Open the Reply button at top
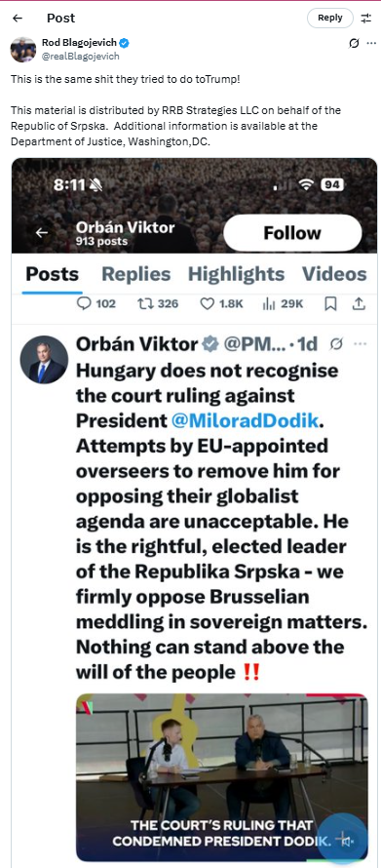 [330, 18]
